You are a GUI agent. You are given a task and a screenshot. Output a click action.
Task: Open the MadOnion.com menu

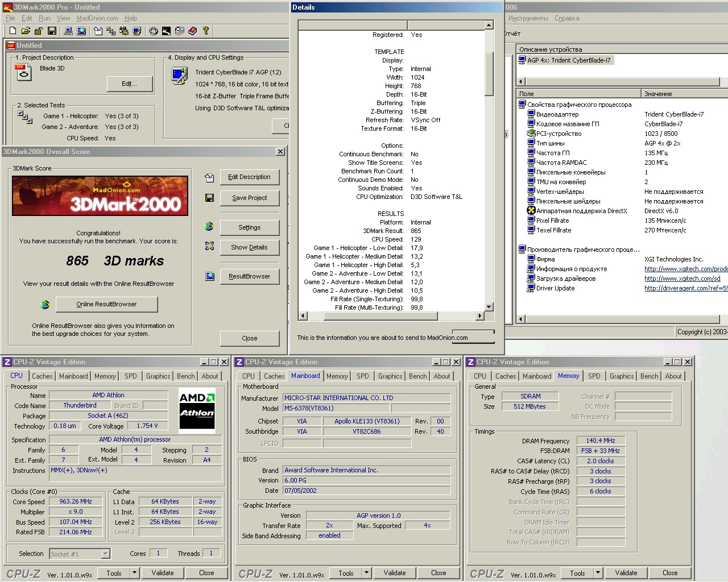pyautogui.click(x=97, y=18)
